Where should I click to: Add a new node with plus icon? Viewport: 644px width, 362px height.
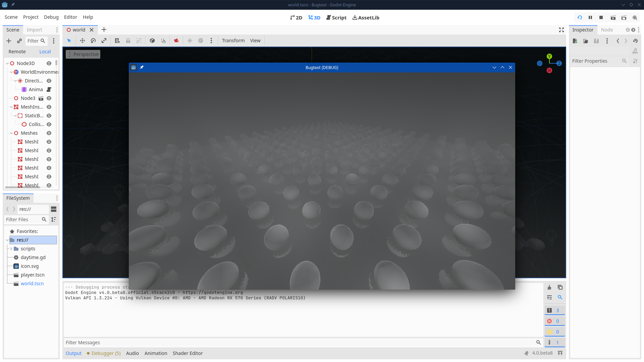click(9, 41)
